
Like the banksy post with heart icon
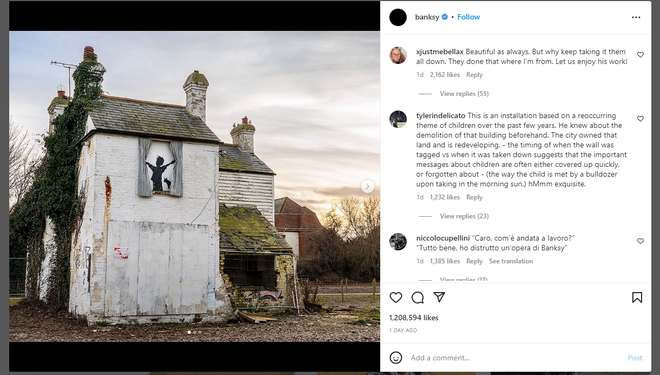pyautogui.click(x=396, y=298)
